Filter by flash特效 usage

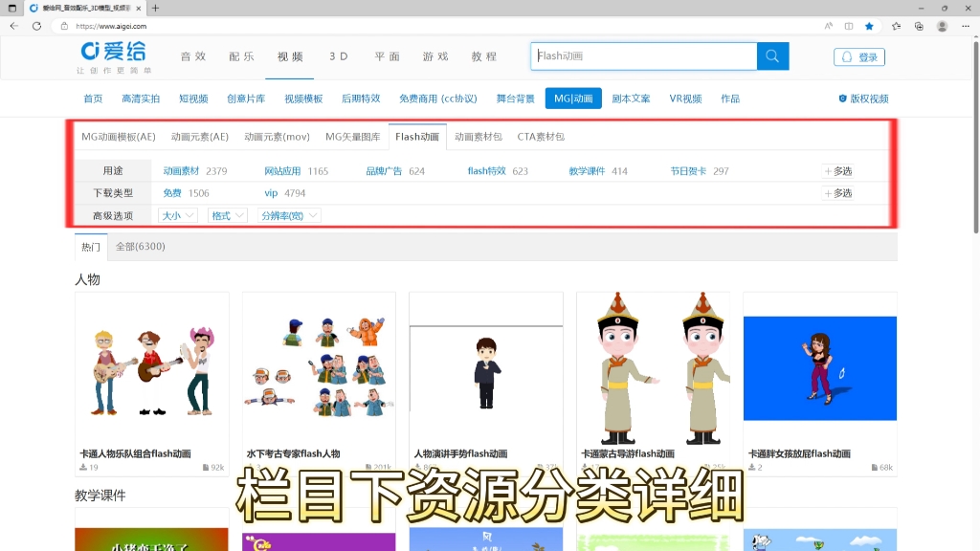[486, 171]
